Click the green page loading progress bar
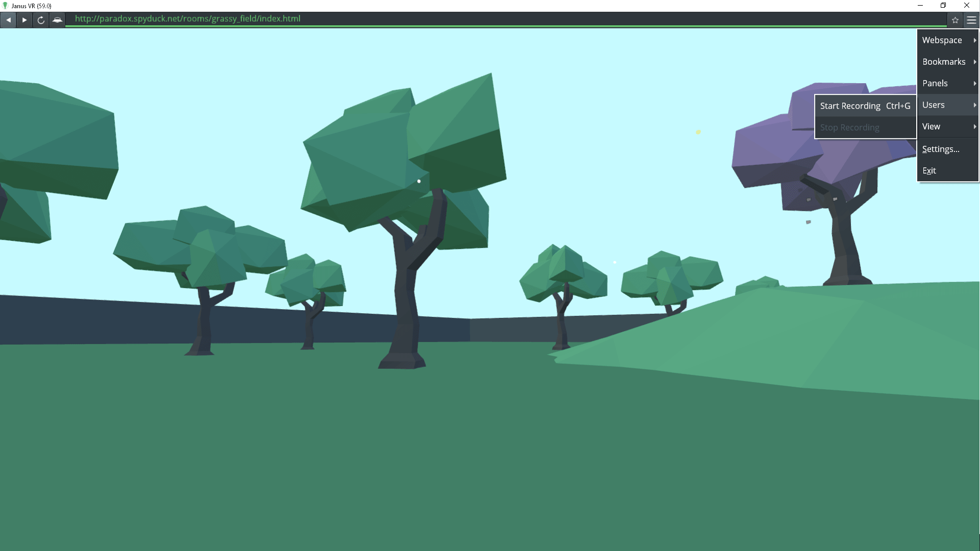 pyautogui.click(x=505, y=26)
